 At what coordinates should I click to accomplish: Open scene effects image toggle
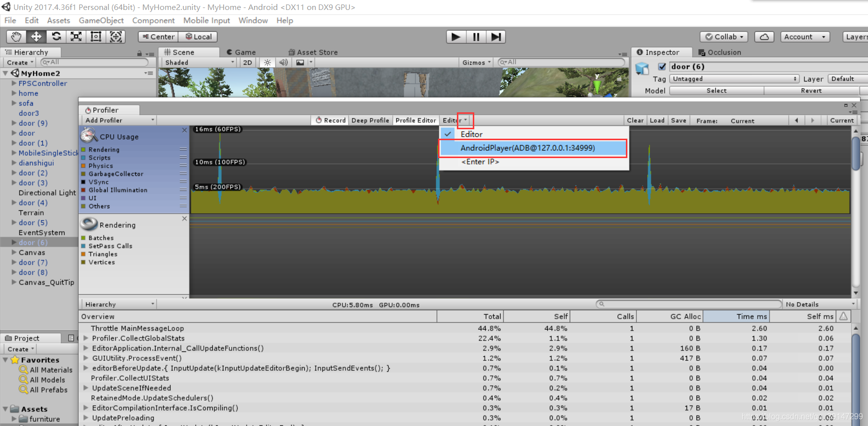pos(300,63)
